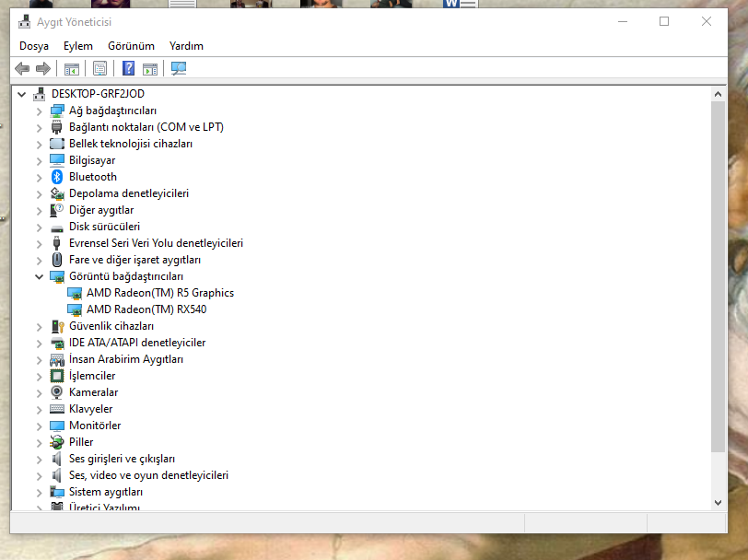The height and width of the screenshot is (560, 748).
Task: Click Scan for hardware changes monitor icon
Action: tap(179, 68)
